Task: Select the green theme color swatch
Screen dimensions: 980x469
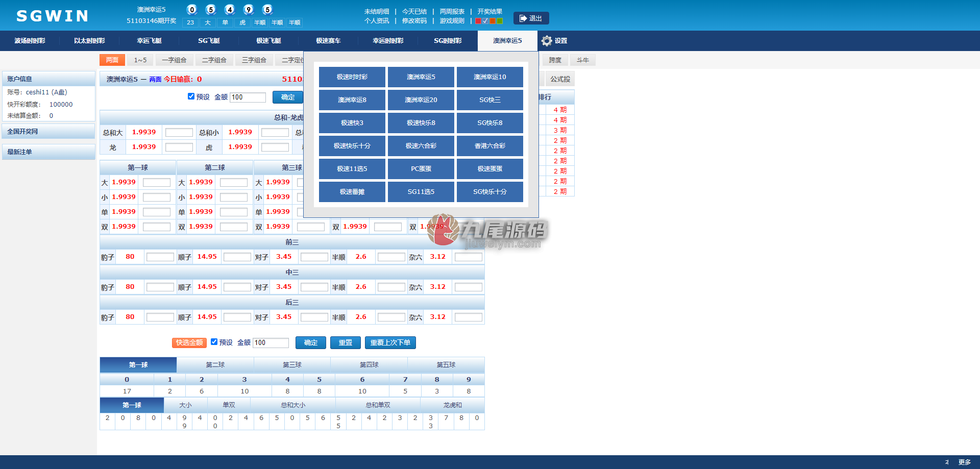Action: tap(500, 21)
